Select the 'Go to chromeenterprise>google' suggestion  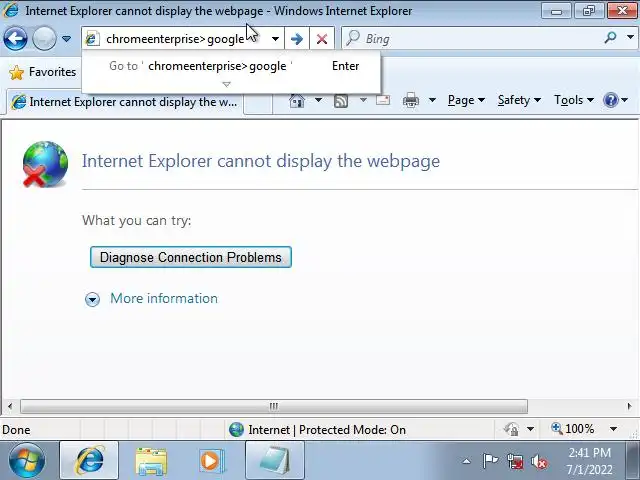coord(231,66)
